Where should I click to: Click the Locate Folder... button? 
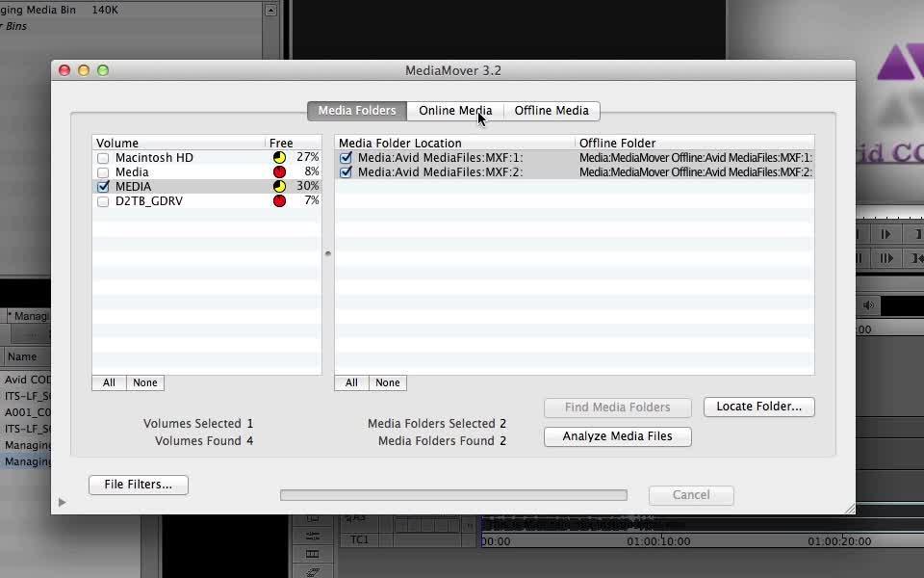click(x=759, y=407)
